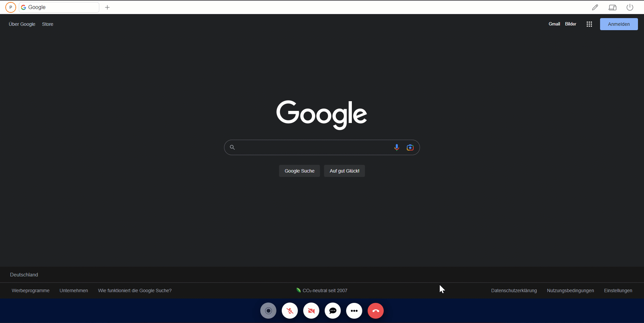
Task: Click the Deutschland footer text
Action: pyautogui.click(x=24, y=275)
